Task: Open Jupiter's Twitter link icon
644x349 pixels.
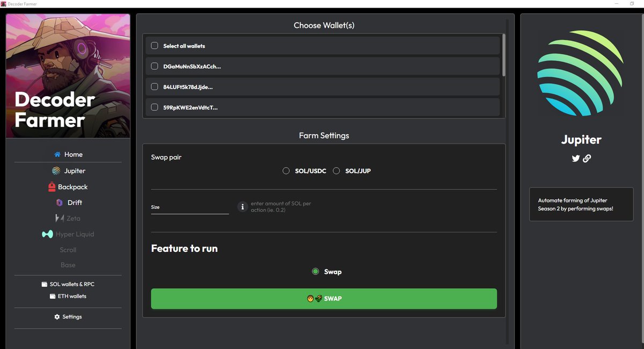Action: (576, 158)
